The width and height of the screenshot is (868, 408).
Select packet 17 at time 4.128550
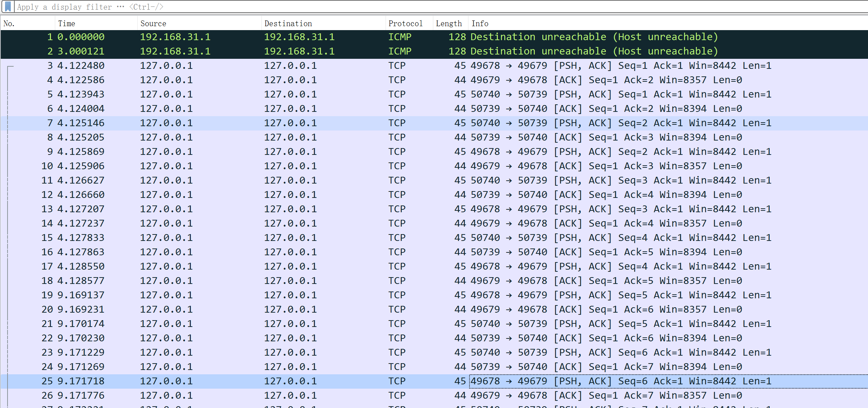point(434,266)
